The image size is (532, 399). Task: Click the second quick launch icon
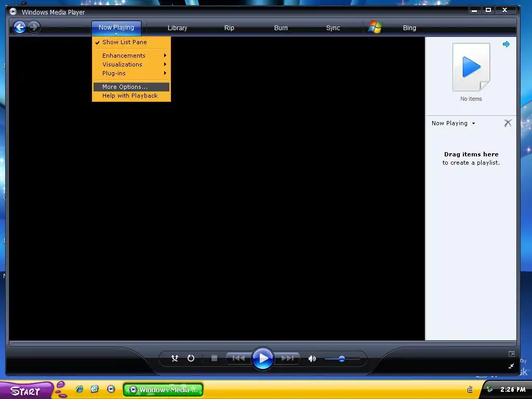95,389
